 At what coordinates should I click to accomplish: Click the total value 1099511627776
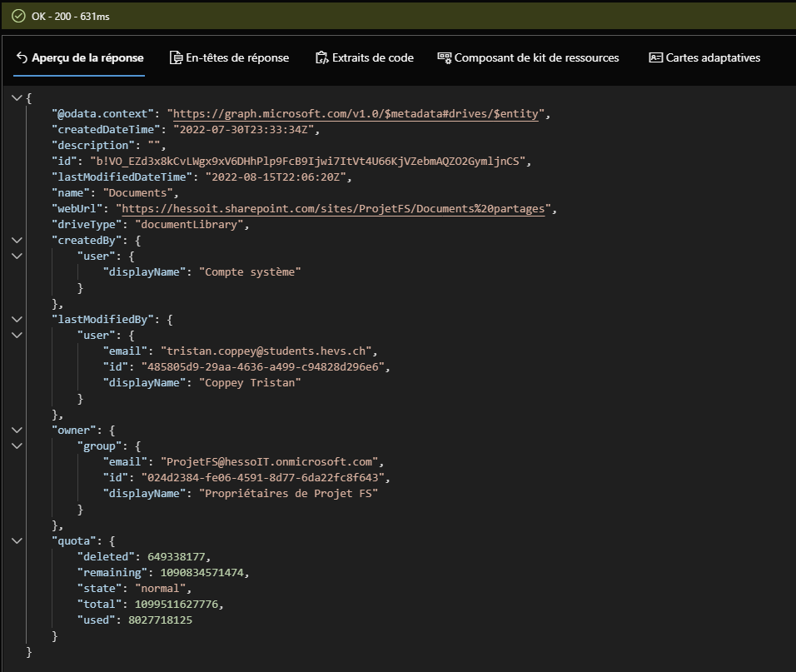(x=177, y=604)
